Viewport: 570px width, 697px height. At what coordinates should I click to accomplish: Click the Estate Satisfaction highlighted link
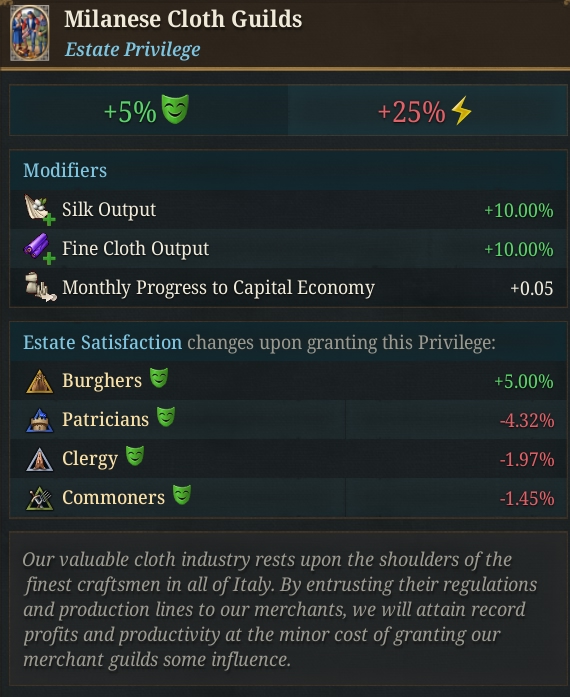[x=102, y=342]
